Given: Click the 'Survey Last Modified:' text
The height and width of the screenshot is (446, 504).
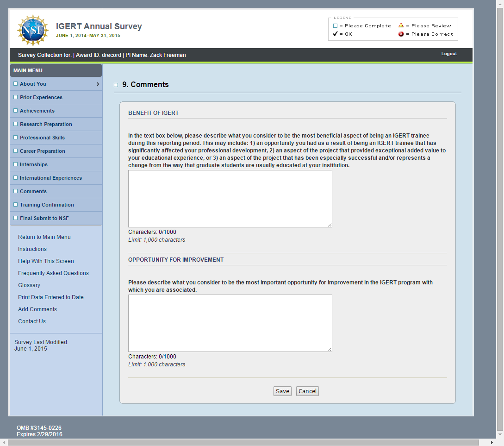Looking at the screenshot, I should coord(41,342).
